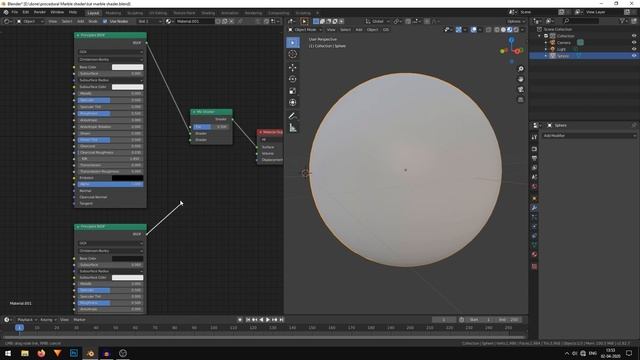Open the Global transform orientation dropdown
This screenshot has width=640, height=360.
[378, 21]
